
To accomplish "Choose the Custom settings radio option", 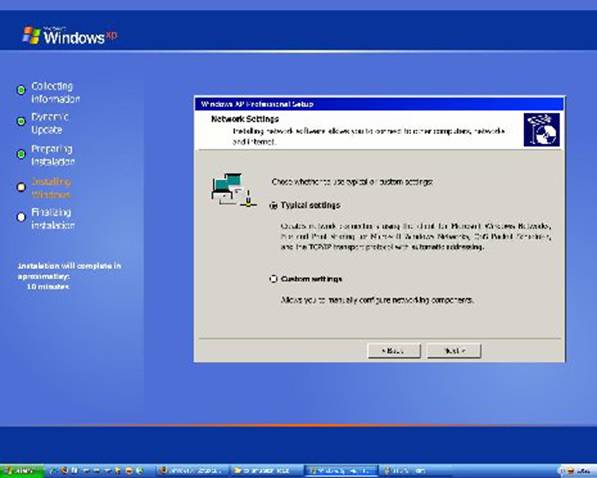I will tap(273, 279).
